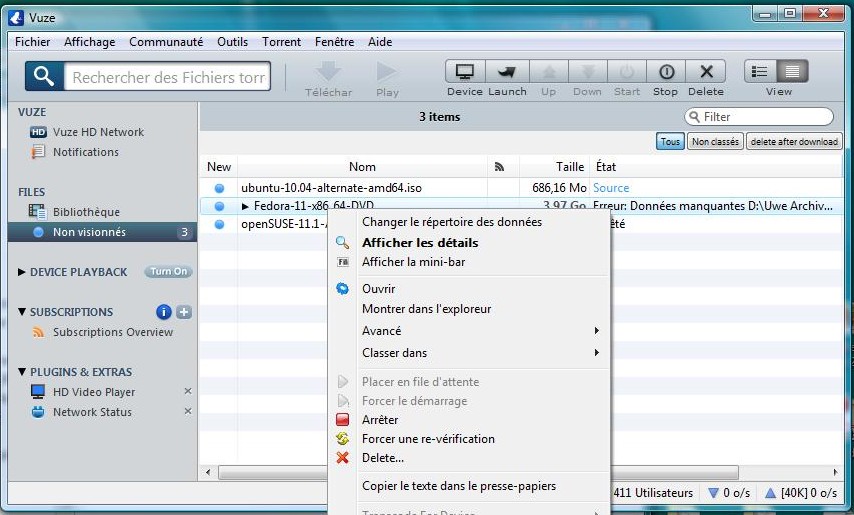This screenshot has width=854, height=515.
Task: Click the Delete X toolbar icon
Action: click(x=705, y=73)
